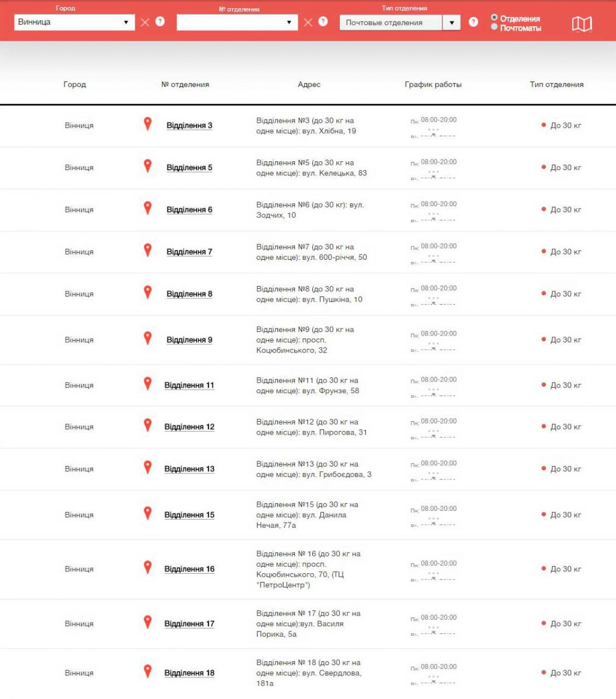Open the map view icon

coord(581,24)
